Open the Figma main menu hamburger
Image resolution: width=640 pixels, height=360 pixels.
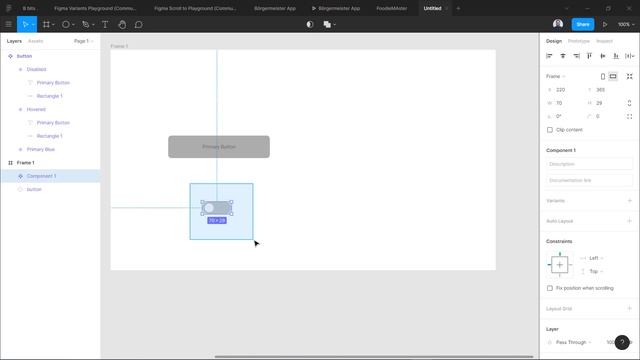(x=8, y=24)
